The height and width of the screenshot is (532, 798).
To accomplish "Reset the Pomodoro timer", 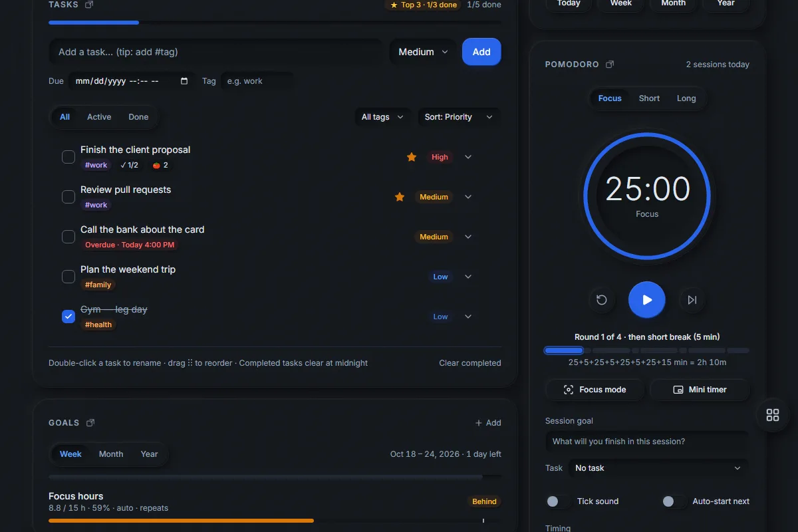I will pos(602,300).
